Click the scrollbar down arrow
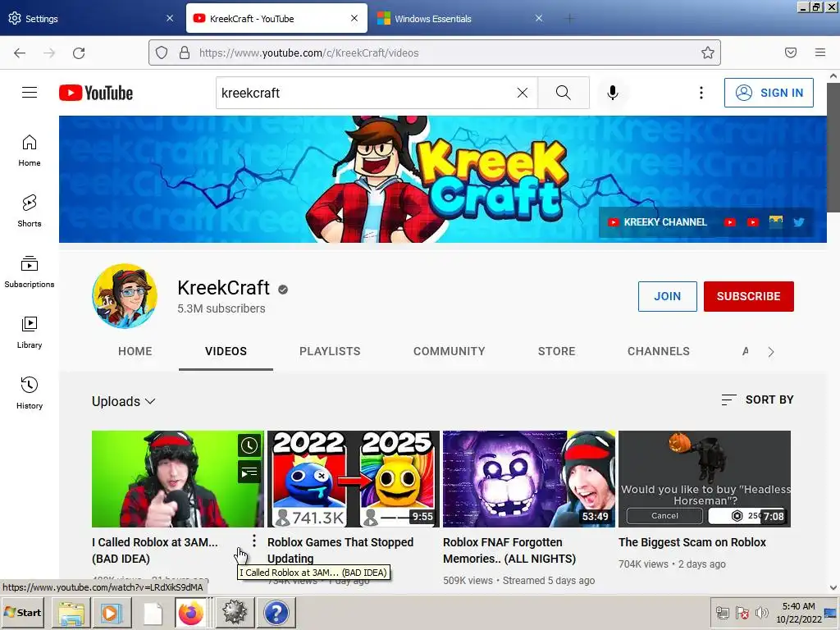This screenshot has height=630, width=840. [833, 587]
